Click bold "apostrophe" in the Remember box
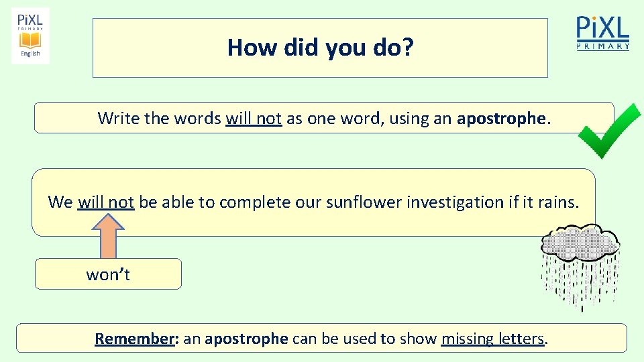The height and width of the screenshot is (362, 644). (x=246, y=339)
